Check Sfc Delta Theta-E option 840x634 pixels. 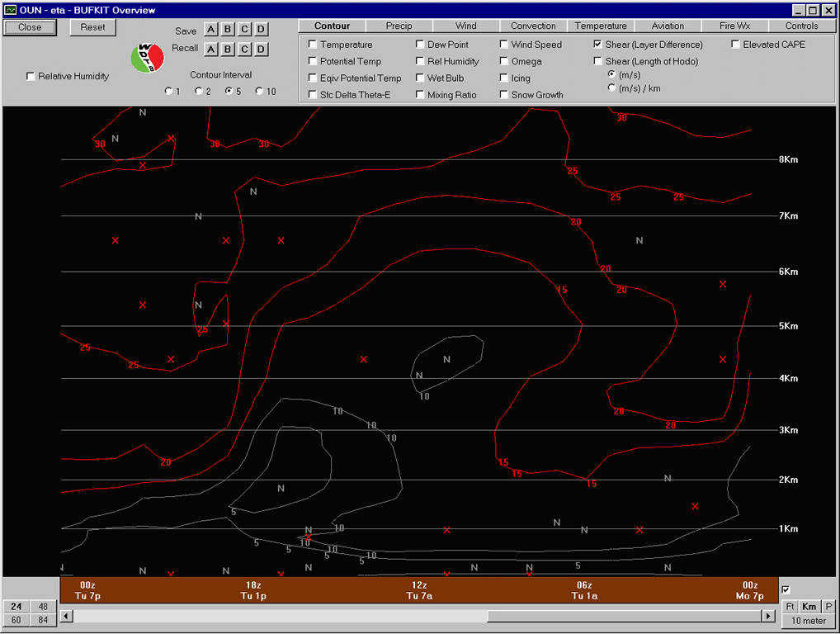coord(313,94)
